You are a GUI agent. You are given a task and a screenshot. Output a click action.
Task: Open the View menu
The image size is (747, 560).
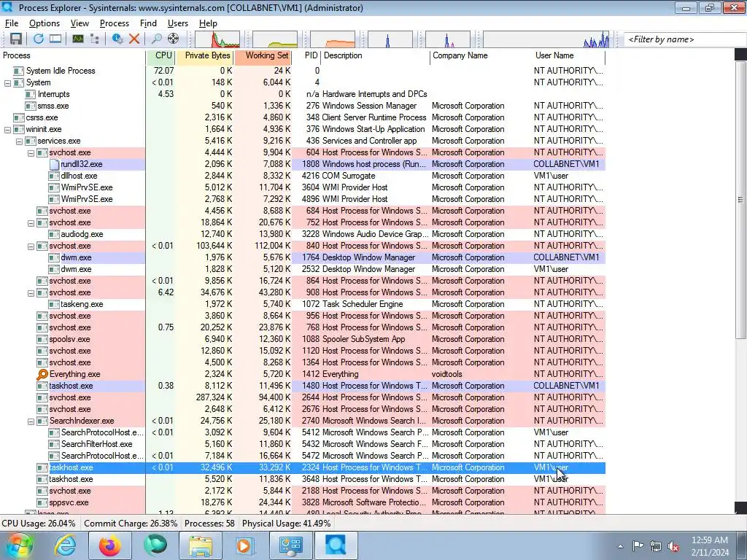(x=80, y=23)
